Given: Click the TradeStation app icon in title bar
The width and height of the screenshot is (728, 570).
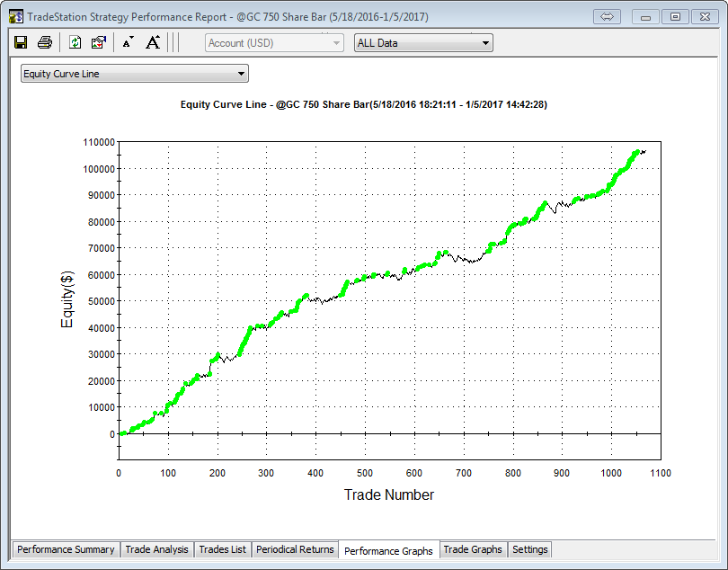Looking at the screenshot, I should coord(15,16).
